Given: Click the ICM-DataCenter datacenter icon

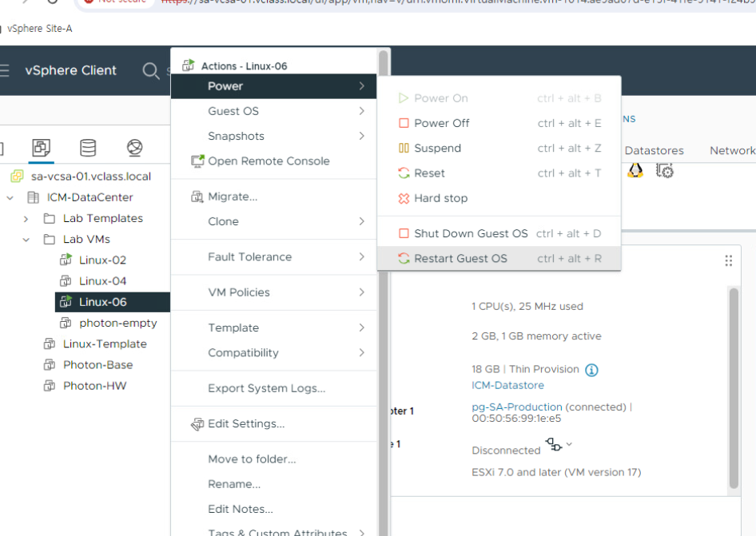Looking at the screenshot, I should tap(34, 197).
